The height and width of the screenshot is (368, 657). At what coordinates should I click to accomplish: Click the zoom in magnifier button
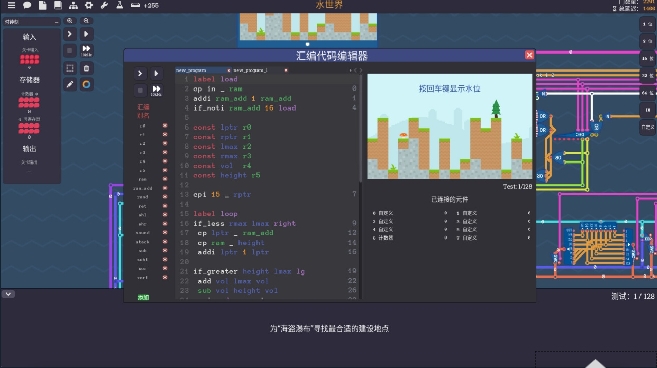pyautogui.click(x=70, y=21)
